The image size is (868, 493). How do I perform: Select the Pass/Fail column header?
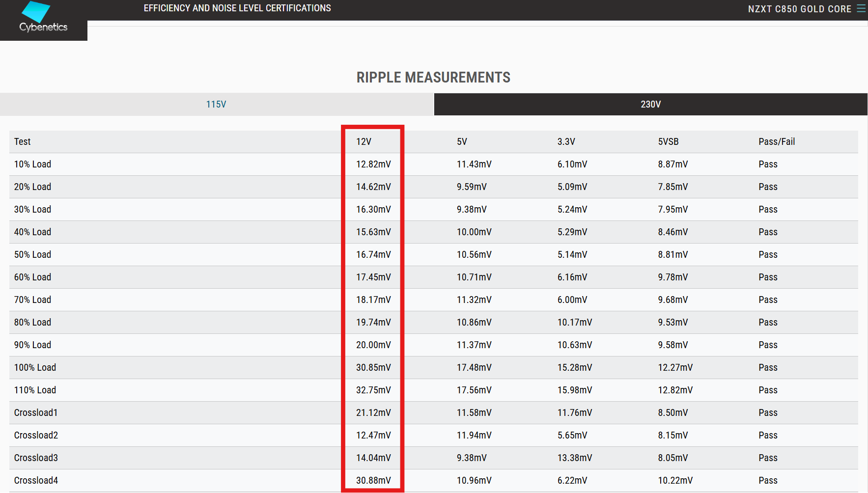(x=777, y=141)
